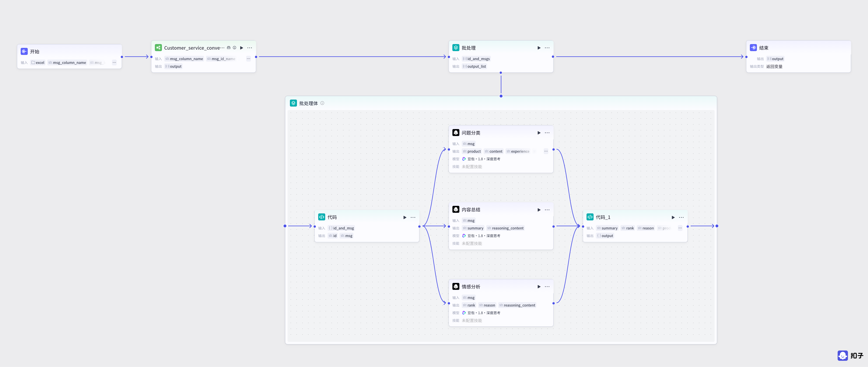Open the info tooltip beside 批处理体
This screenshot has height=367, width=868.
click(322, 103)
